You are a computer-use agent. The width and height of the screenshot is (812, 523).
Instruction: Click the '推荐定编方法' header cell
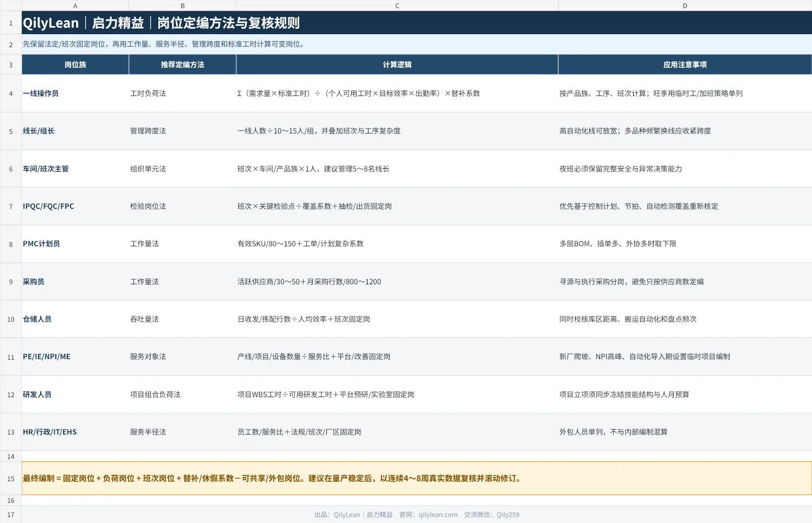click(x=183, y=65)
